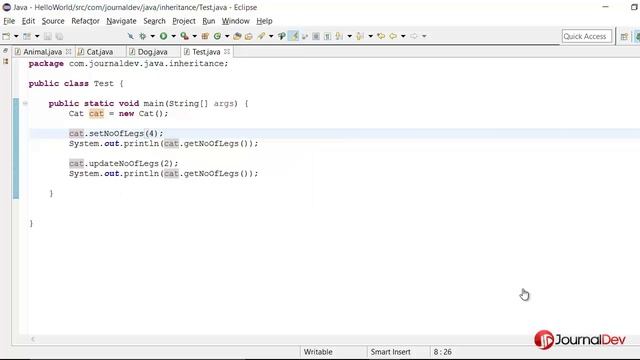This screenshot has height=360, width=640.
Task: Click the Open Task icon
Action: click(x=249, y=36)
